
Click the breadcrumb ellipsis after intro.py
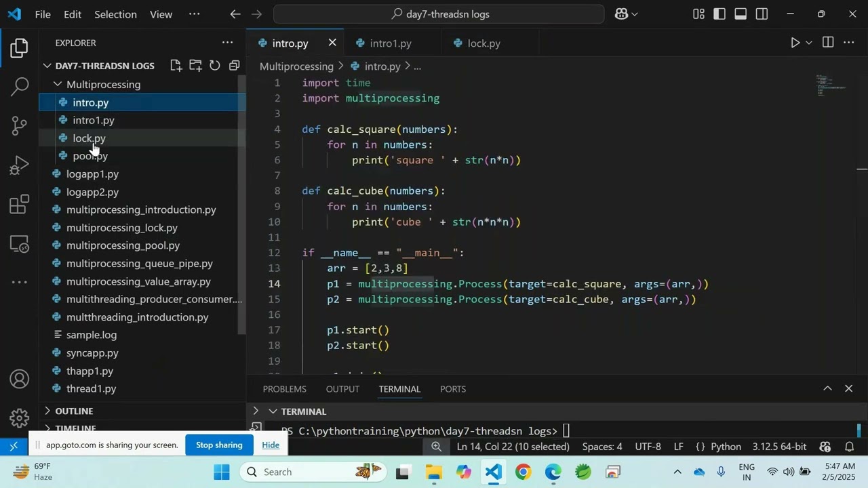click(x=418, y=66)
